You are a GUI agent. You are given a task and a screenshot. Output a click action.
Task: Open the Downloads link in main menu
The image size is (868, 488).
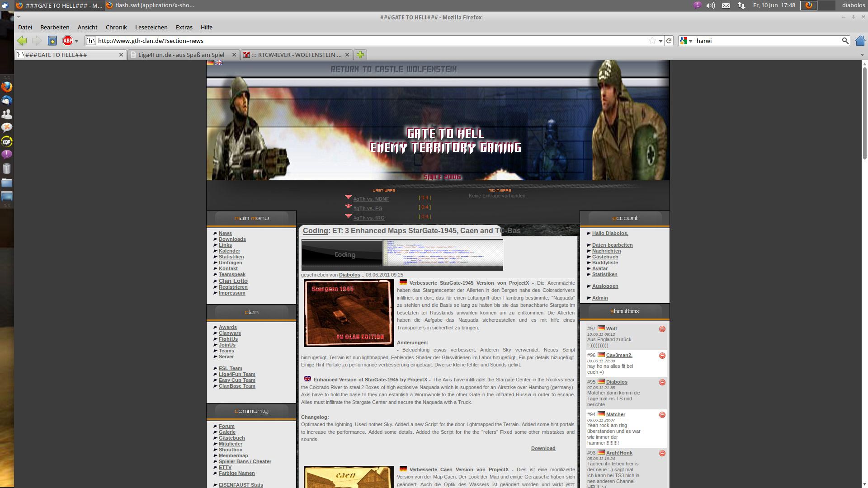232,239
